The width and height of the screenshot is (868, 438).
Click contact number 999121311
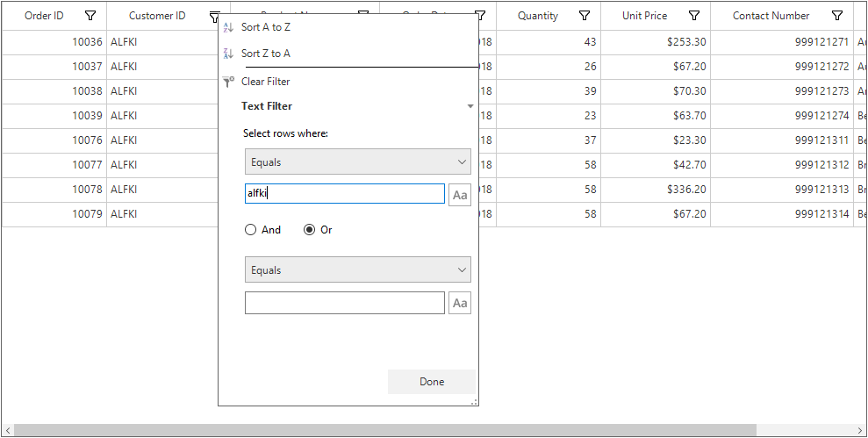pos(782,140)
